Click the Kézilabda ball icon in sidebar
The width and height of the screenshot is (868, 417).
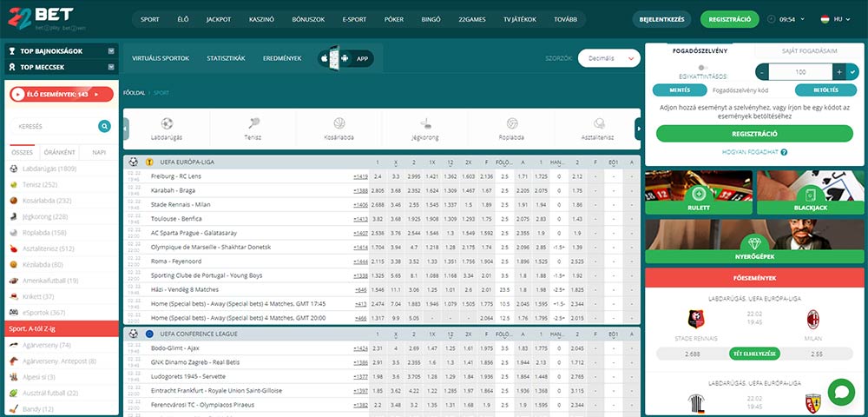pyautogui.click(x=14, y=265)
